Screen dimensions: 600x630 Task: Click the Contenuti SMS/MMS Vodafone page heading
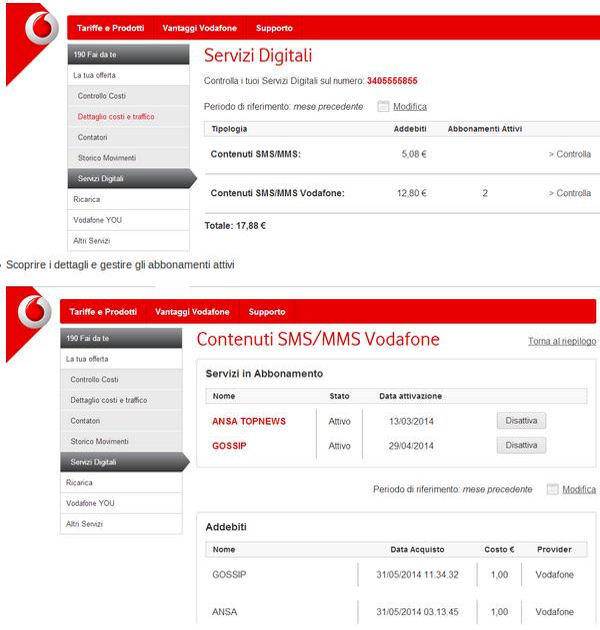pos(318,339)
